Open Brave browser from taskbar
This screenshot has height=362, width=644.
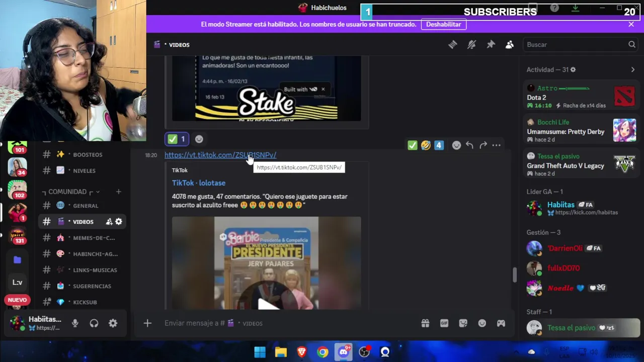click(302, 352)
